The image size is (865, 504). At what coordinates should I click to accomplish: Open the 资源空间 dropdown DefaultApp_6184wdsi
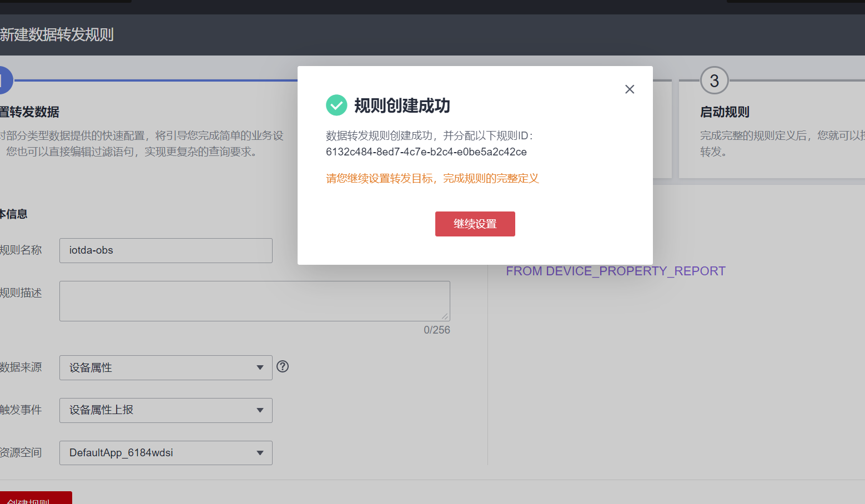166,453
